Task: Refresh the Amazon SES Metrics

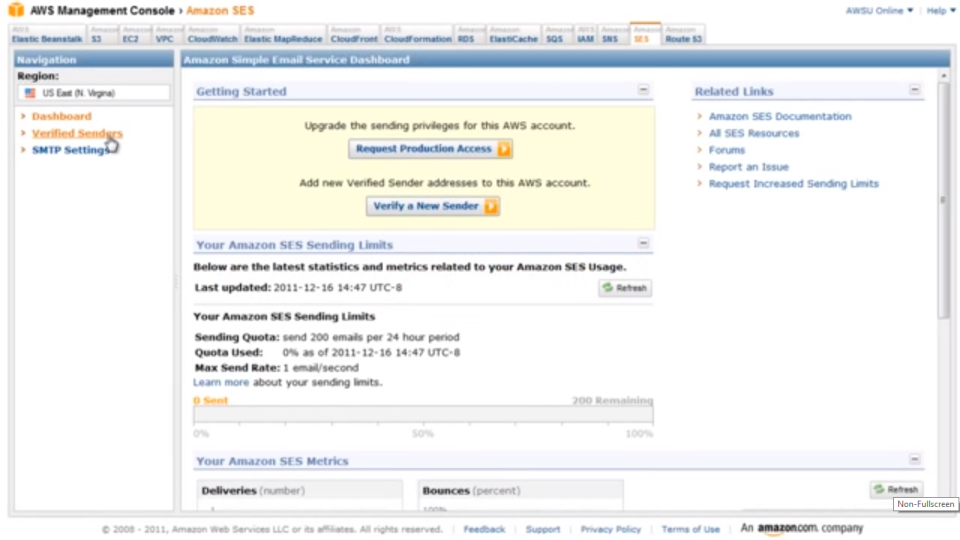Action: [x=897, y=489]
